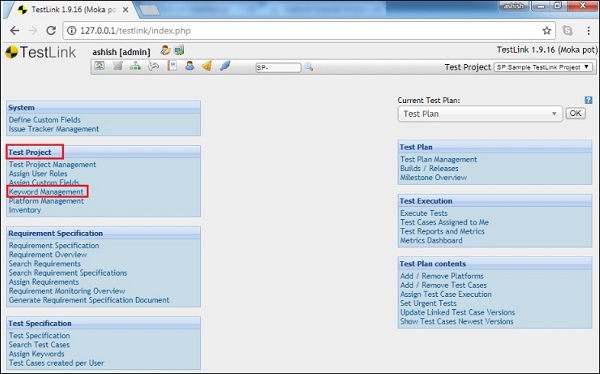The height and width of the screenshot is (374, 600).
Task: Open User Management person toolbar icon
Action: coord(189,66)
